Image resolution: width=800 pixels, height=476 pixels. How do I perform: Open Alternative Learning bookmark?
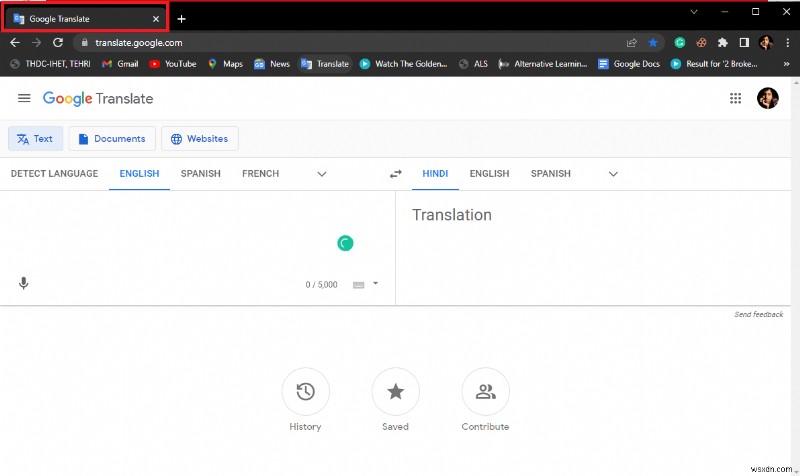coord(543,64)
